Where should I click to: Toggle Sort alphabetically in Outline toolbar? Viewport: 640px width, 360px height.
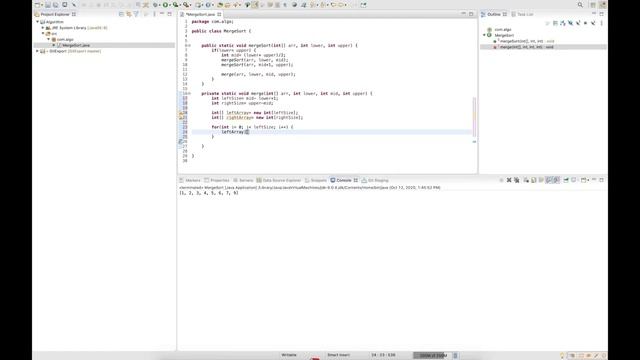[562, 23]
